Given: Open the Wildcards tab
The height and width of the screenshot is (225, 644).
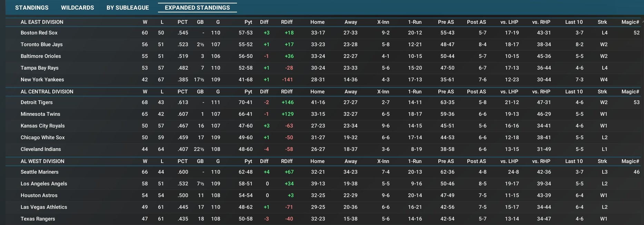Looking at the screenshot, I should point(77,8).
